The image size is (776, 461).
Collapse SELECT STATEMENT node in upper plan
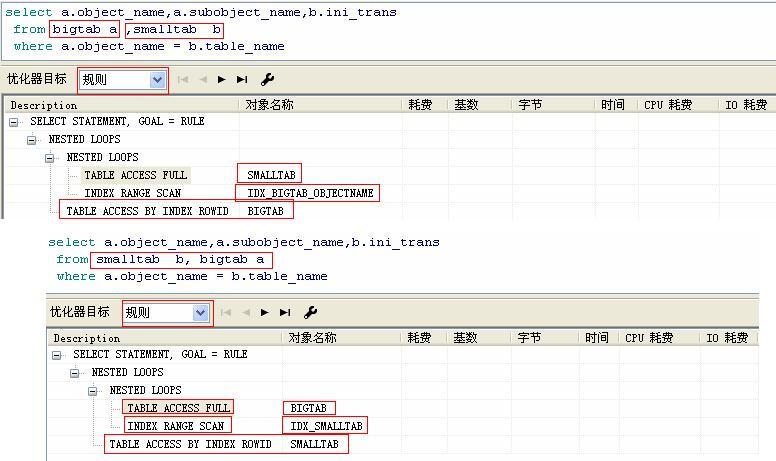[14, 122]
